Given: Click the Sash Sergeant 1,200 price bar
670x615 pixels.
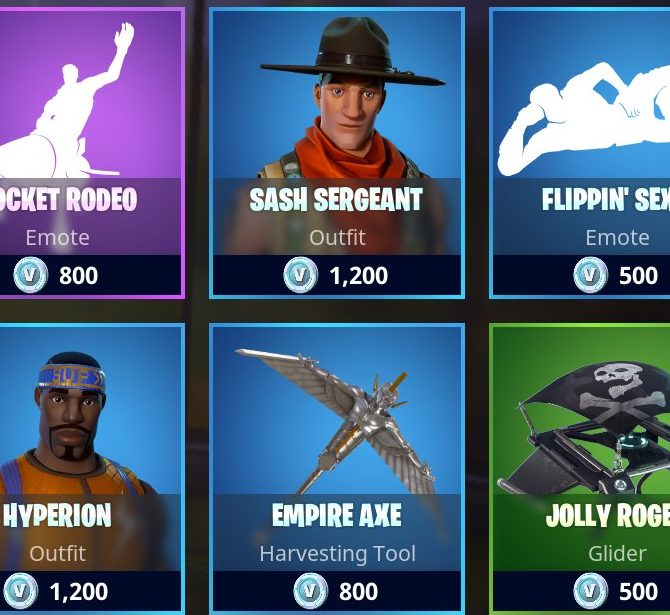Looking at the screenshot, I should pyautogui.click(x=337, y=275).
